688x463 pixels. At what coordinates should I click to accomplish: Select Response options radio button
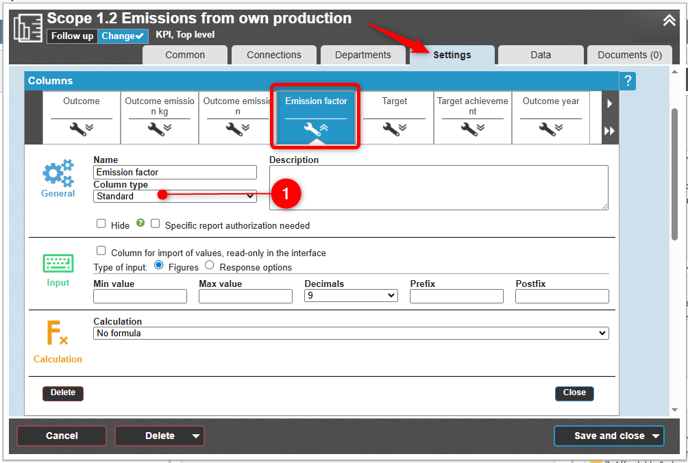click(210, 265)
